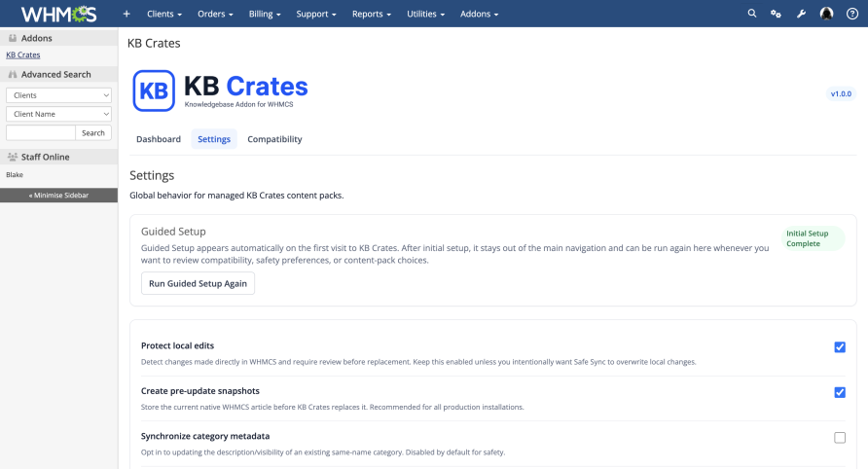Open the plus quick-add menu
The width and height of the screenshot is (868, 469).
(127, 14)
